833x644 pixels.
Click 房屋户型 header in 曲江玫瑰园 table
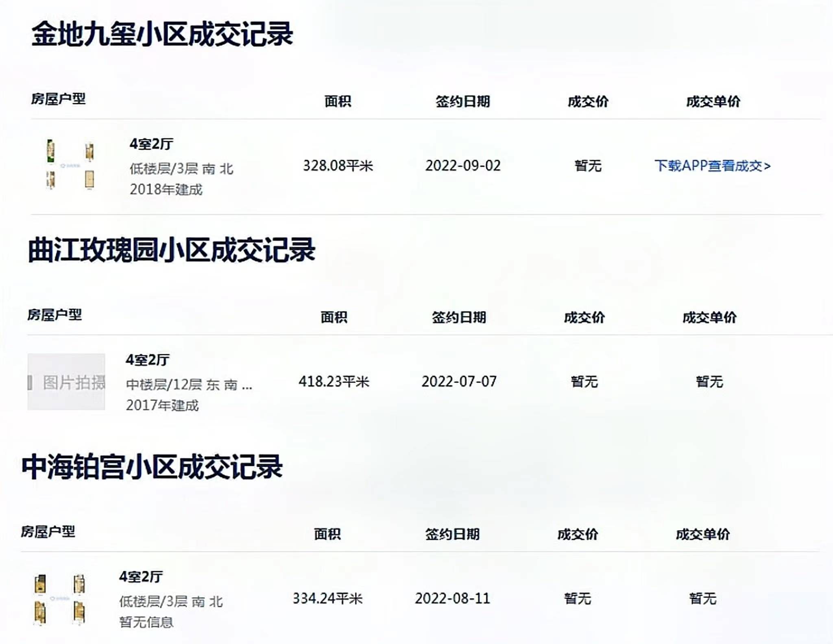(x=55, y=315)
